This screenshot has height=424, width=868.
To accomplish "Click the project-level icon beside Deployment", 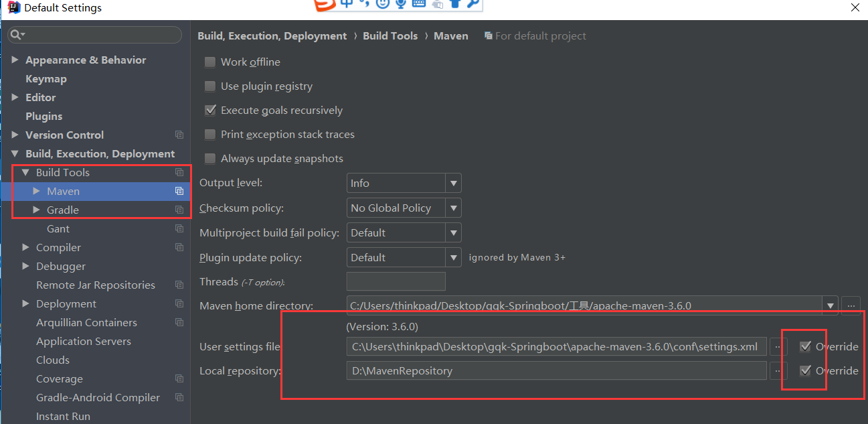I will (x=179, y=304).
